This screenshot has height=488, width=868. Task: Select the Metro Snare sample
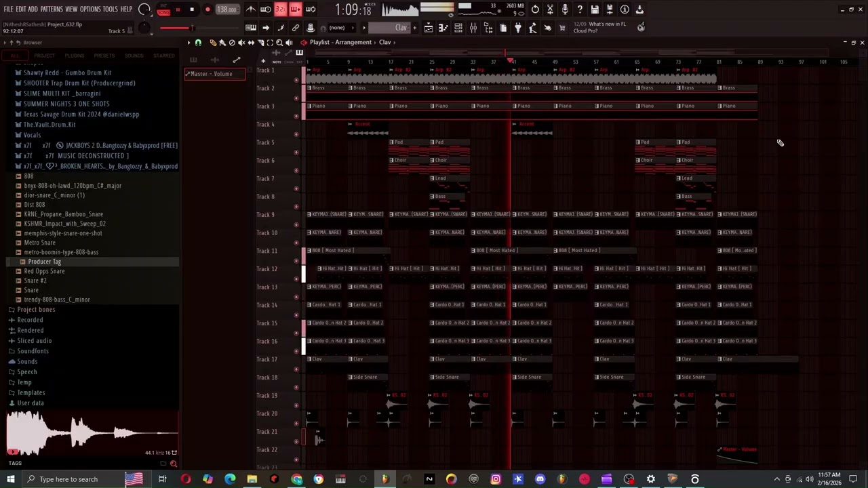pyautogui.click(x=39, y=243)
